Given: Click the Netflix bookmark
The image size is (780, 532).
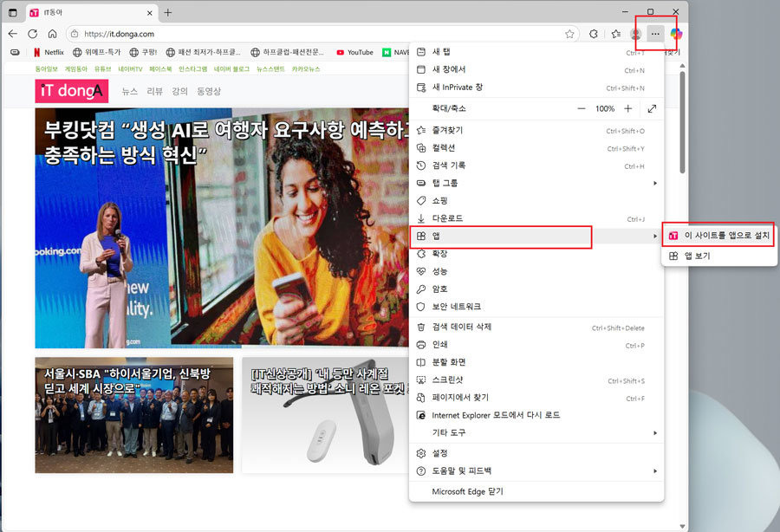Looking at the screenshot, I should pyautogui.click(x=49, y=52).
